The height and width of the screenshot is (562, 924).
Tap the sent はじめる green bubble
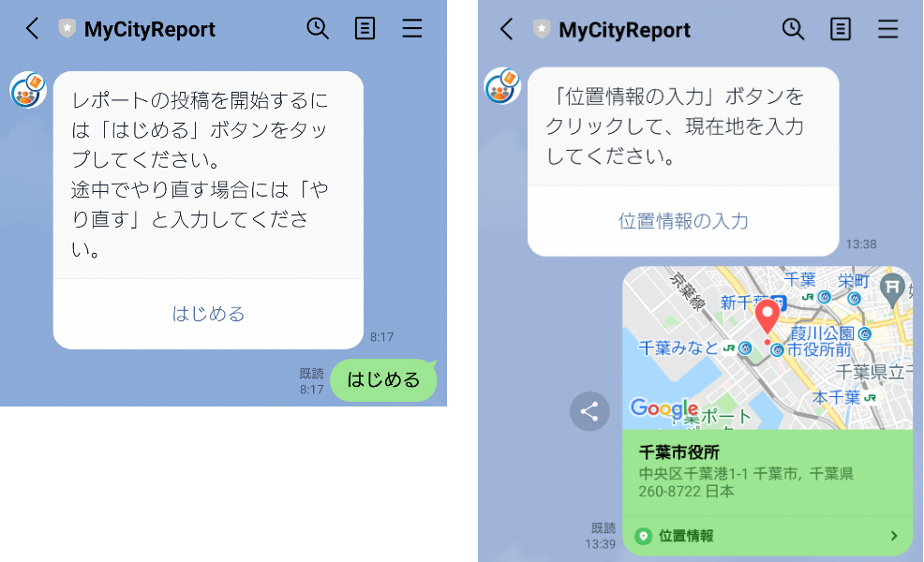[383, 380]
